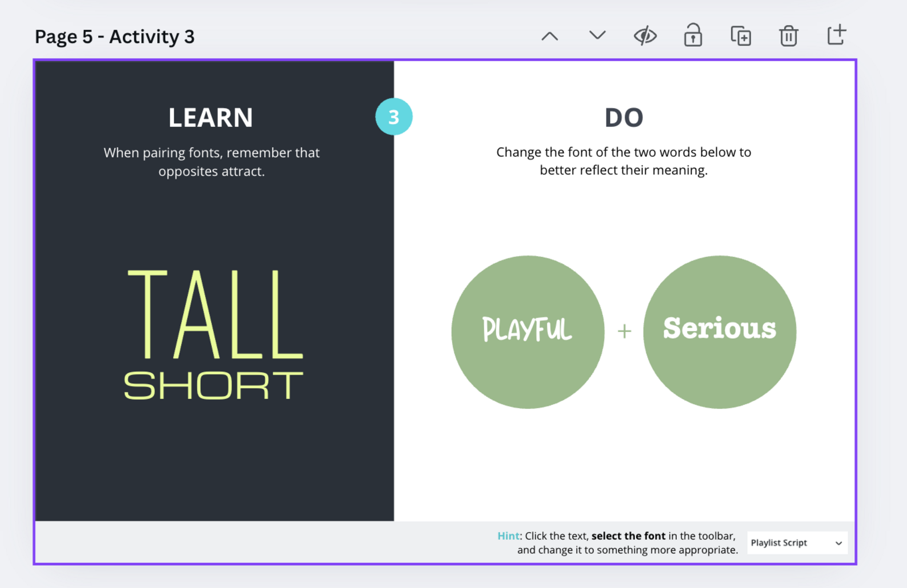Add new page with the plus-page icon
The width and height of the screenshot is (907, 588).
836,35
